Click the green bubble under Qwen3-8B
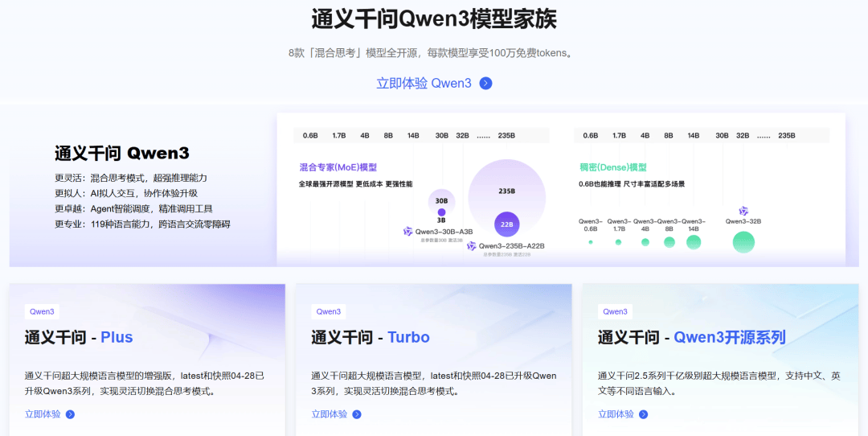 click(669, 242)
